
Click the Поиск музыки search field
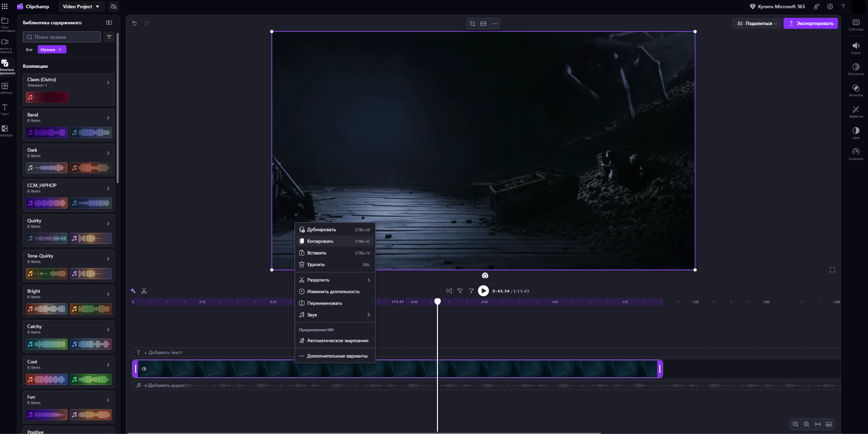coord(62,37)
